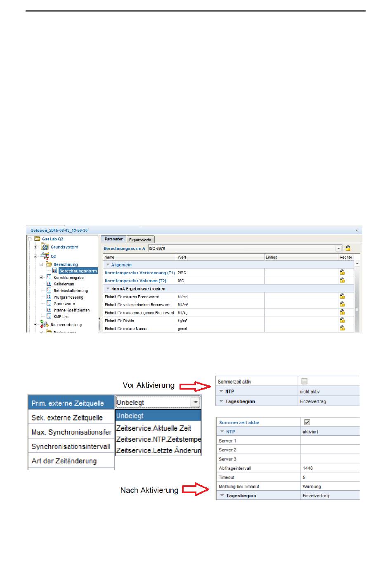Check the unchecked Sommerzeit aktiv box
The image size is (392, 577).
[305, 381]
